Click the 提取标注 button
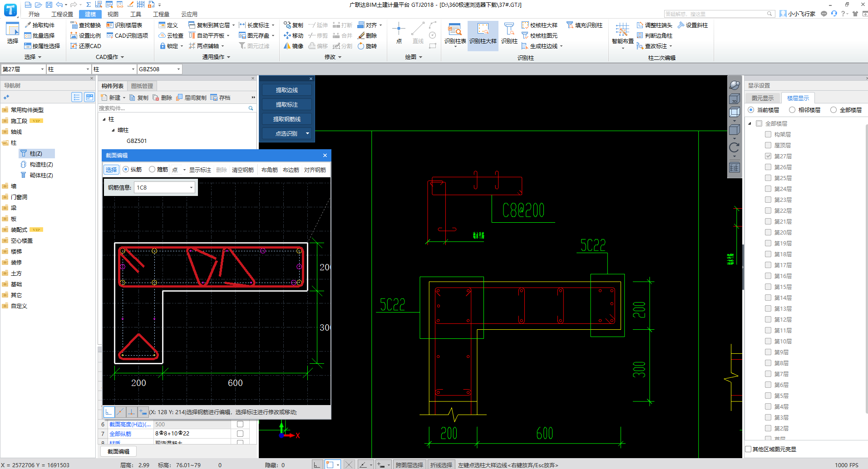This screenshot has height=469, width=868. click(x=287, y=104)
